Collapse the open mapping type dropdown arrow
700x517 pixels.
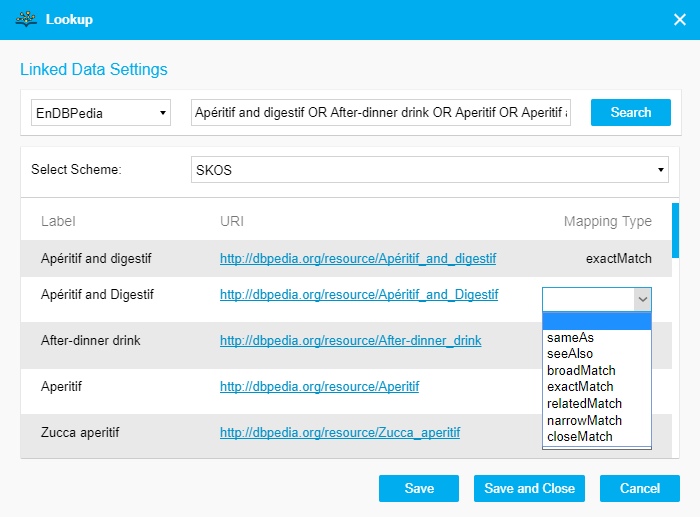point(642,298)
